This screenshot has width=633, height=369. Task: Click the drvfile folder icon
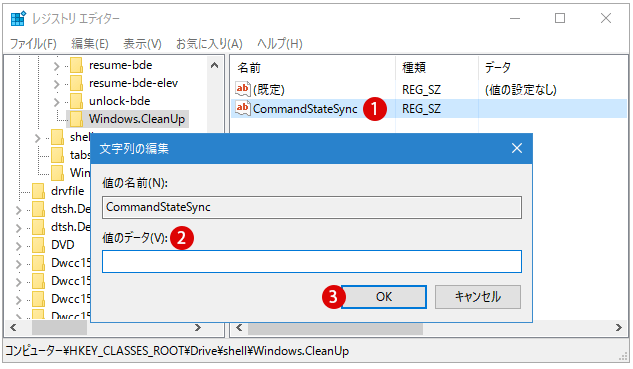tap(38, 191)
